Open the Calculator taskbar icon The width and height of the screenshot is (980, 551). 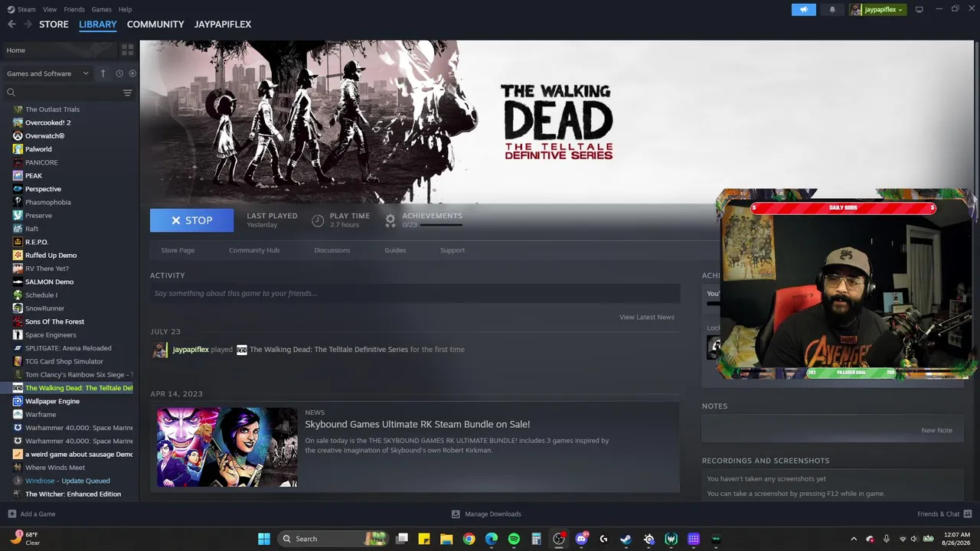pyautogui.click(x=536, y=539)
